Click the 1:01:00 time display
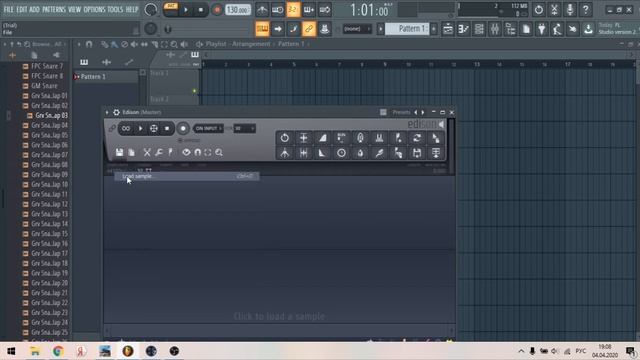 (369, 10)
